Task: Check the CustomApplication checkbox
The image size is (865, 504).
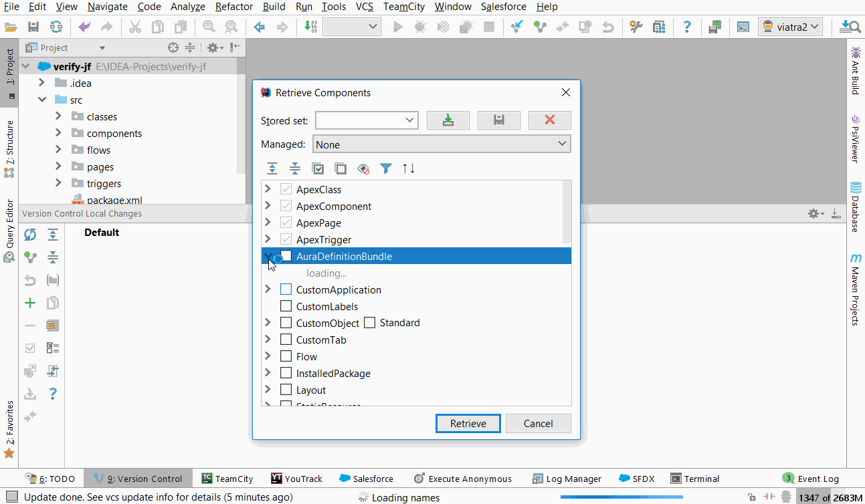Action: (286, 289)
